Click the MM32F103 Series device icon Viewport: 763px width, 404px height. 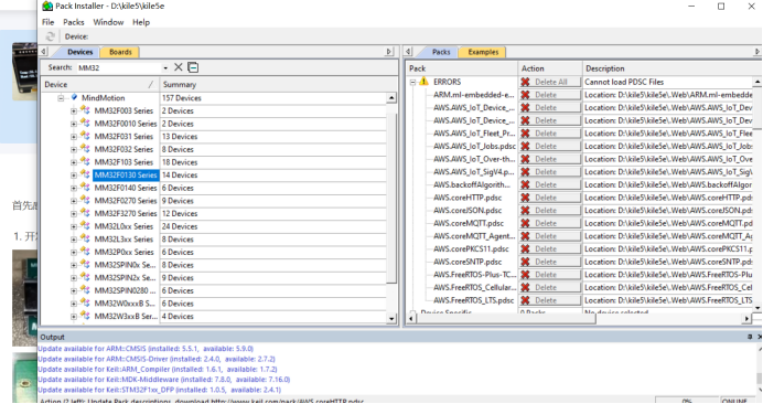[x=85, y=162]
